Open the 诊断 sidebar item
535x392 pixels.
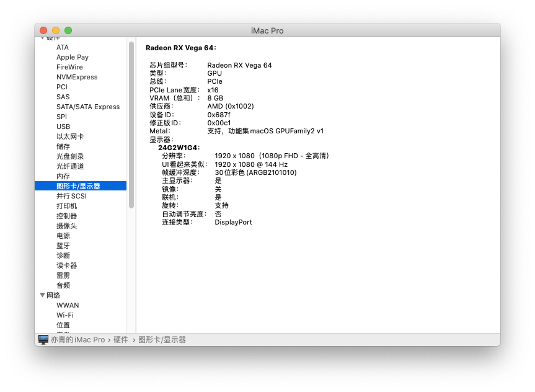coord(63,255)
